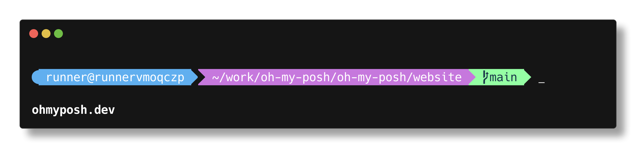Click the yellow minimize window dot
The width and height of the screenshot is (644, 156).
(46, 34)
